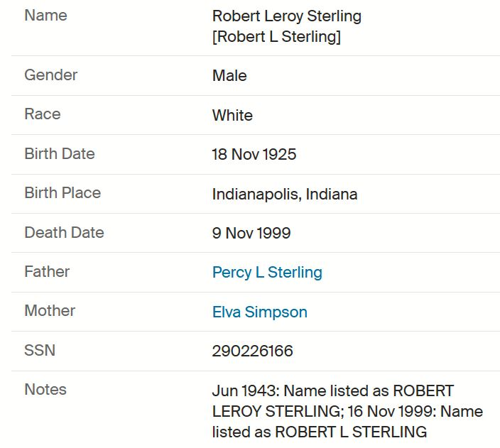500x448 pixels.
Task: Click the Death Date field label
Action: click(64, 232)
